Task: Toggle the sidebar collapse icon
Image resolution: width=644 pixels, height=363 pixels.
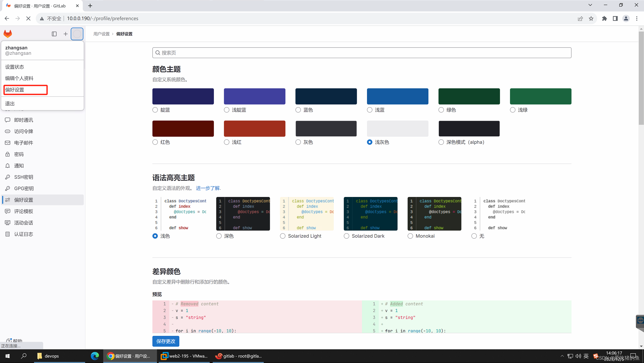Action: 54,34
